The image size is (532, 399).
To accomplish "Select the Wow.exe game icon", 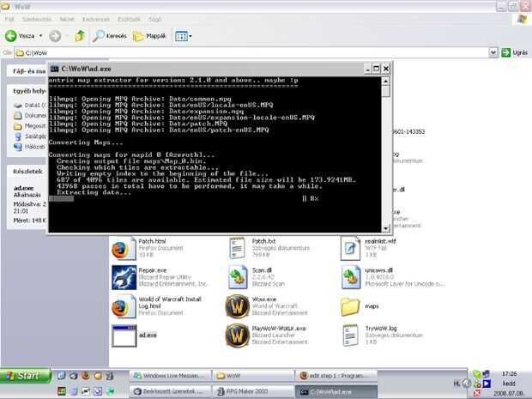I will coord(237,306).
